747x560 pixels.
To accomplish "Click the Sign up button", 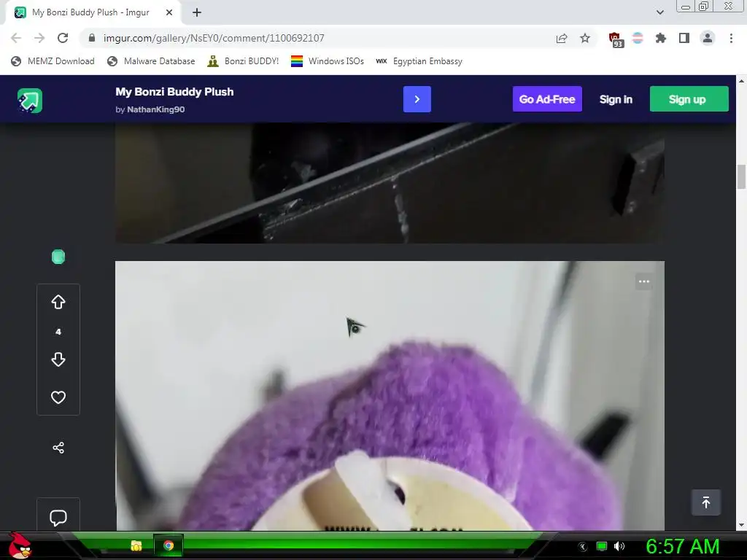I will click(689, 99).
